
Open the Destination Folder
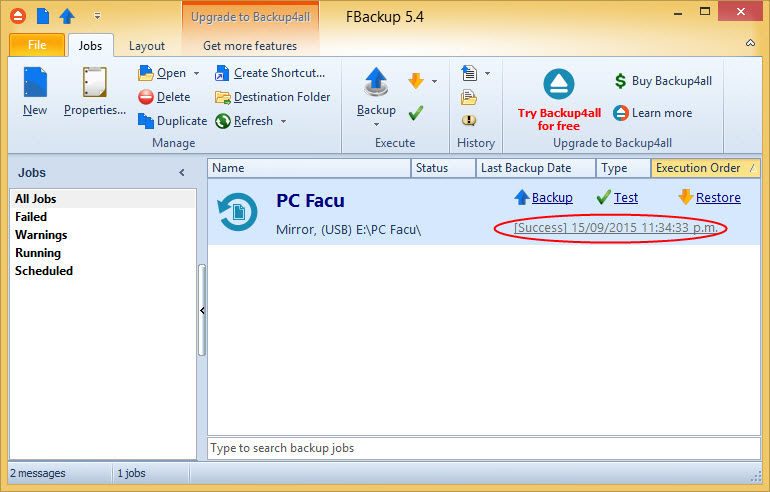point(273,97)
